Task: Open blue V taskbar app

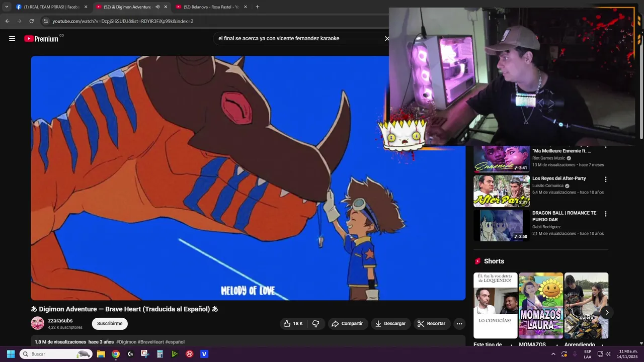Action: pyautogui.click(x=204, y=354)
